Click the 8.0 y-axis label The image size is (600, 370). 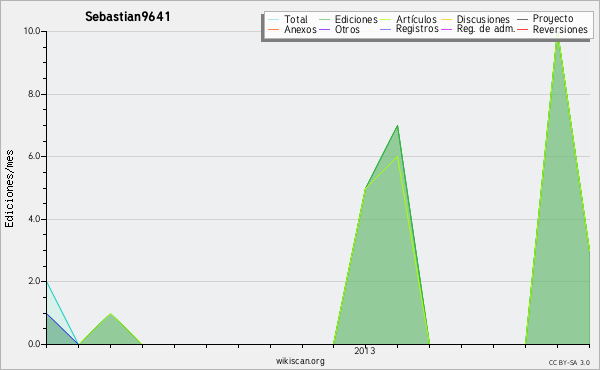click(x=34, y=94)
